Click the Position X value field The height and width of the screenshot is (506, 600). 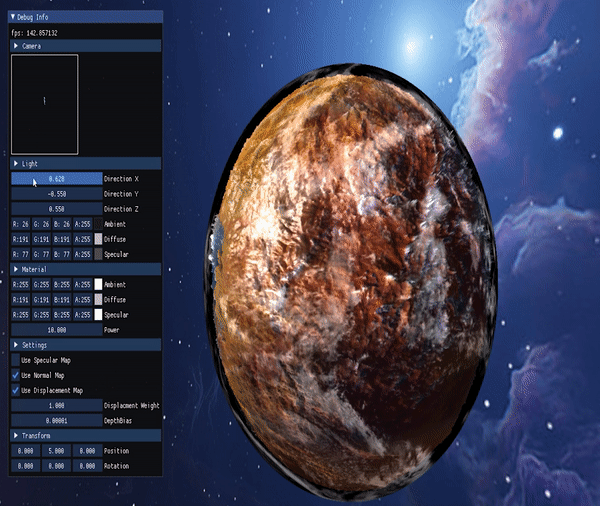[x=26, y=451]
